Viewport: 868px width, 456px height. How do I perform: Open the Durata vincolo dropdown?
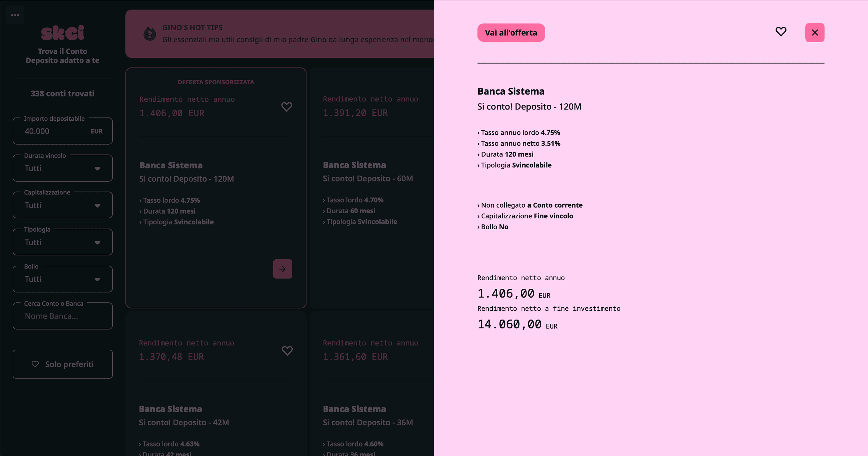(x=63, y=168)
